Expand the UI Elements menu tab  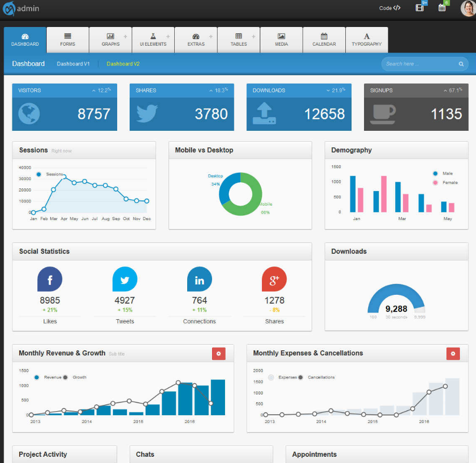coord(153,40)
